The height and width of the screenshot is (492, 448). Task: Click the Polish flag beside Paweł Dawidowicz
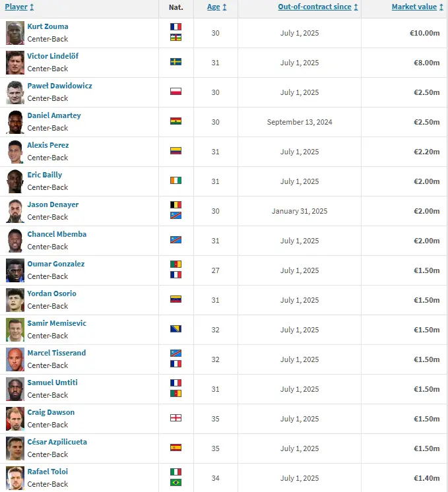coord(176,92)
